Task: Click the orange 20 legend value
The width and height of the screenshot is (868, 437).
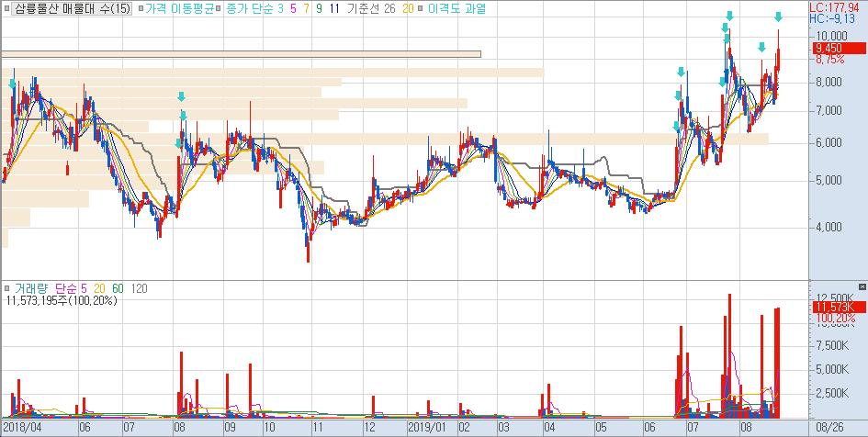Action: [x=408, y=9]
